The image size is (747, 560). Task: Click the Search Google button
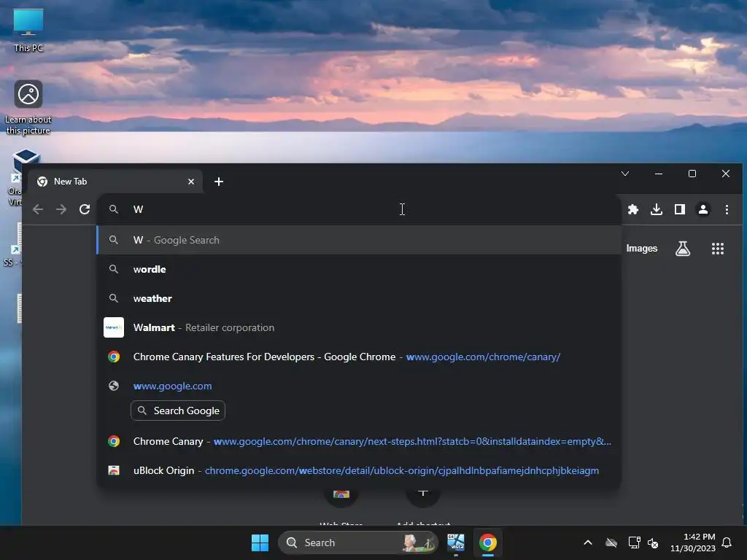point(178,411)
